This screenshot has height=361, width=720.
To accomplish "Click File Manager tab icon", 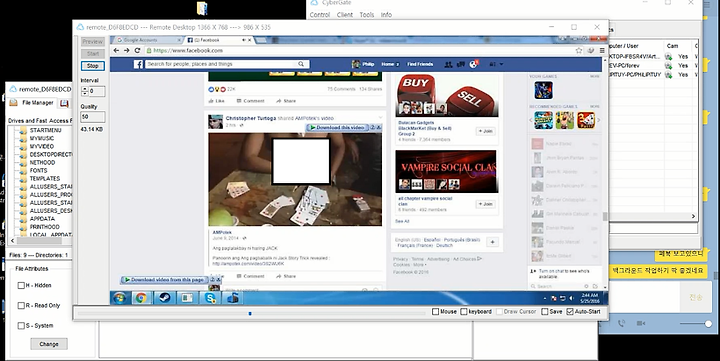I will tap(13, 102).
